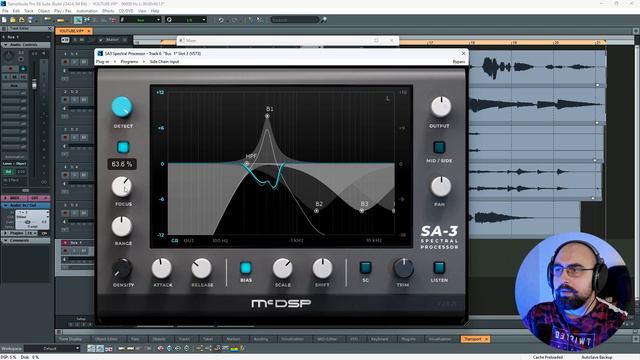Click the volume fader in Track Editor
This screenshot has height=360, width=640.
click(34, 84)
